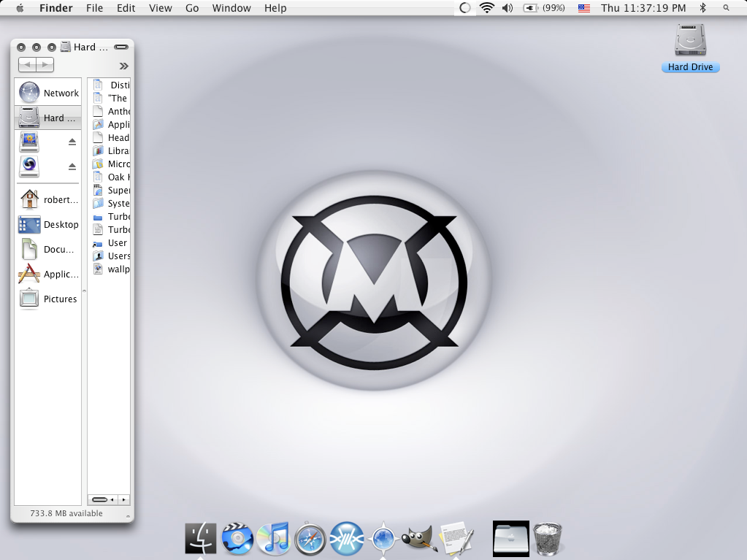Click the horizontal scrollbar thumb in file list
The height and width of the screenshot is (560, 747).
coord(99,499)
